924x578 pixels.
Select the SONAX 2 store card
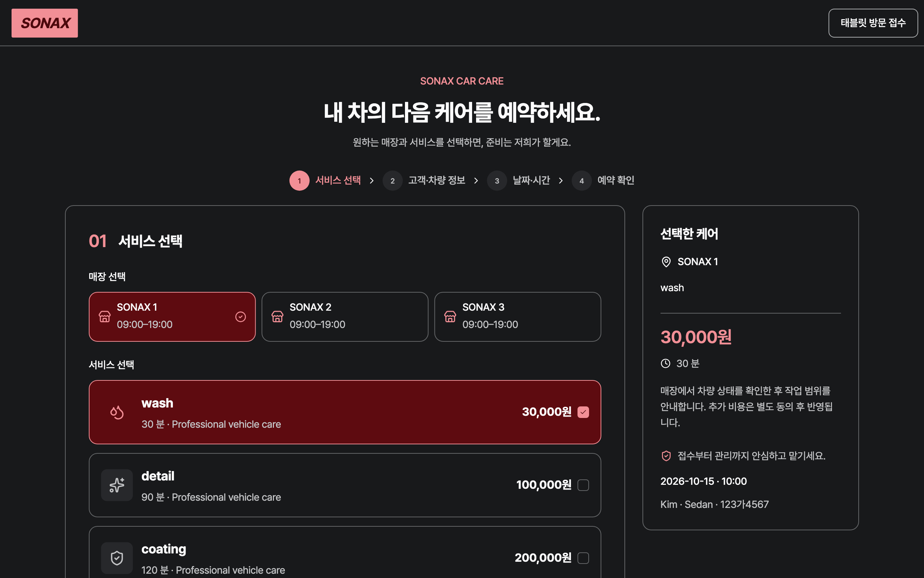[345, 316]
